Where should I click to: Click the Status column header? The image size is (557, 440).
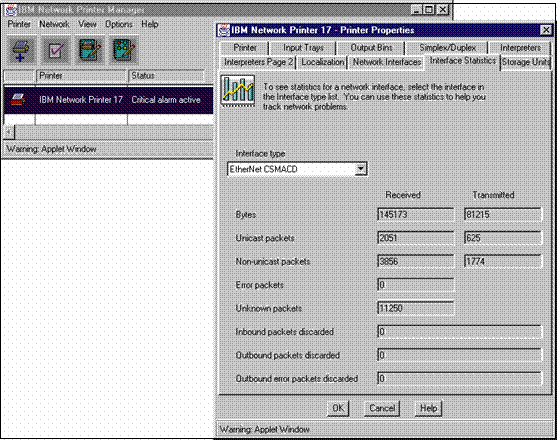(166, 76)
